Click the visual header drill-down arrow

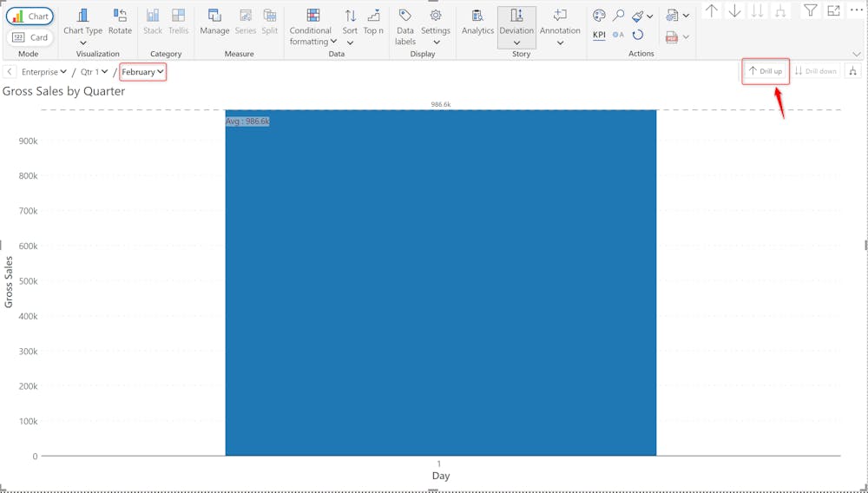(x=734, y=10)
